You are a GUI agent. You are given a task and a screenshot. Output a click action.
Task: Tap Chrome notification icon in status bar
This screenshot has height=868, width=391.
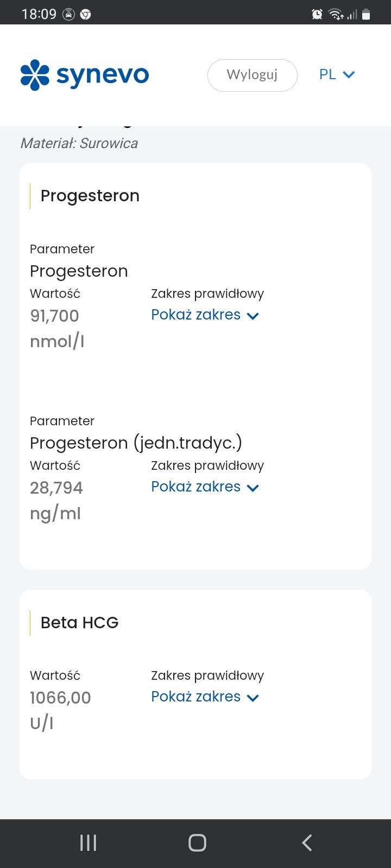[85, 15]
